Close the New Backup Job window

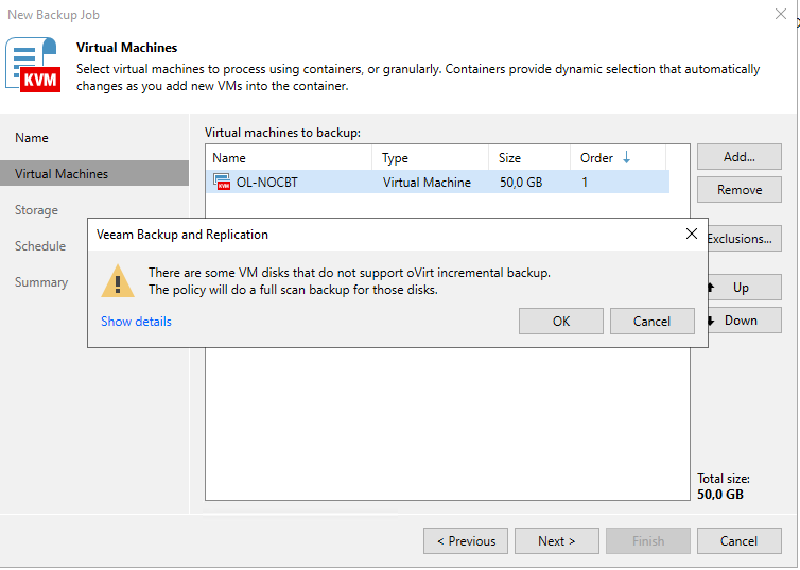coord(781,14)
